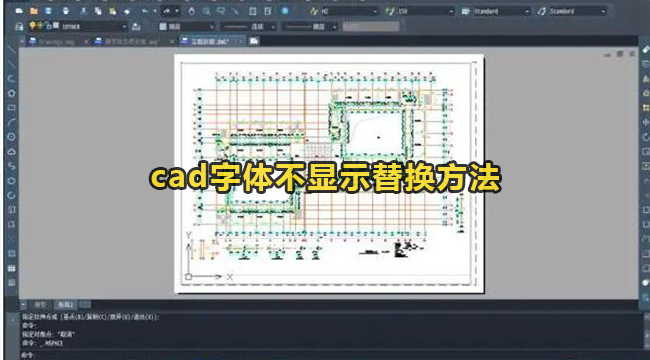Activate the Pan hand tool
Image resolution: width=650 pixels, height=360 pixels.
coord(191,11)
